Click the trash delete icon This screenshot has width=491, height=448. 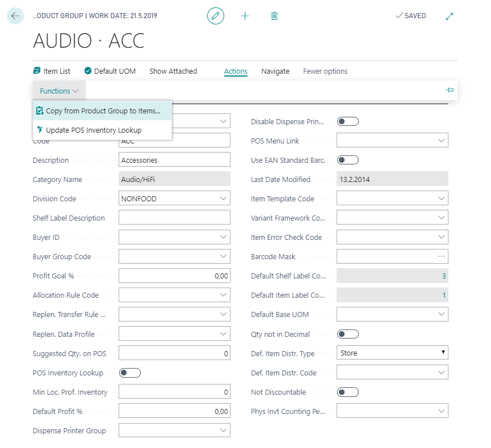pos(274,16)
